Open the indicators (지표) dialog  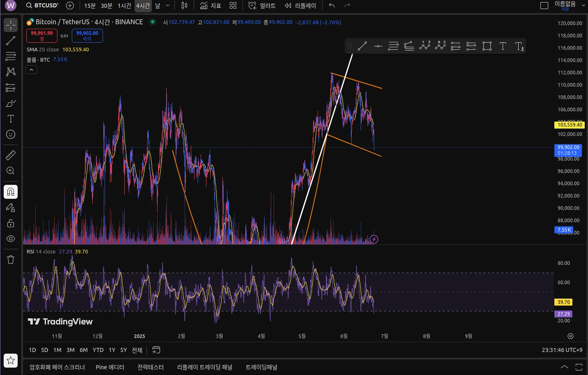pyautogui.click(x=210, y=6)
